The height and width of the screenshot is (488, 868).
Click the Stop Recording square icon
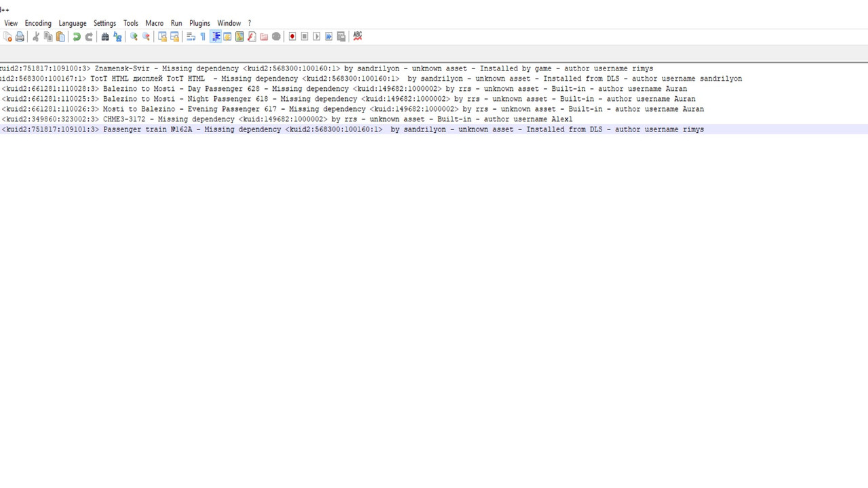pyautogui.click(x=304, y=37)
